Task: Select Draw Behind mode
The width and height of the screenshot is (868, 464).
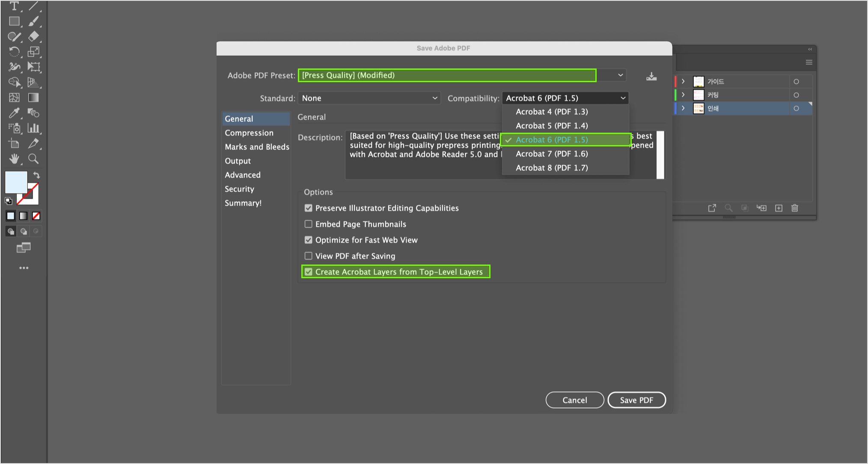Action: point(24,232)
